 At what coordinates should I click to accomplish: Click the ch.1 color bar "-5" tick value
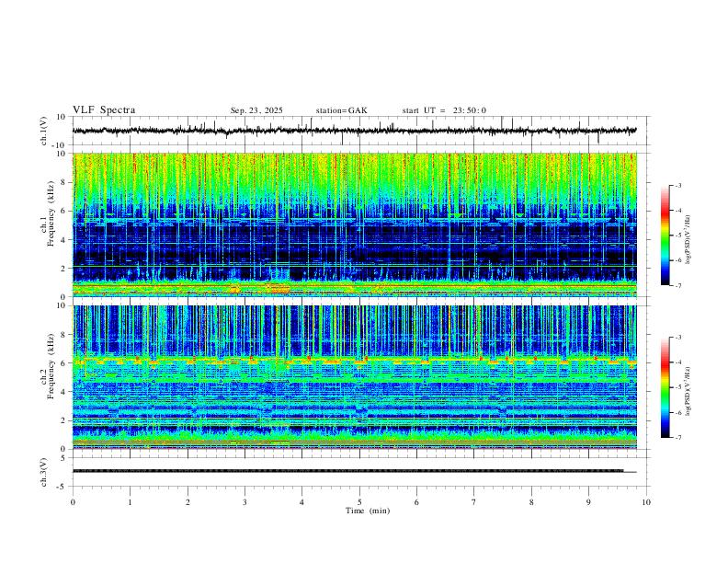[678, 236]
